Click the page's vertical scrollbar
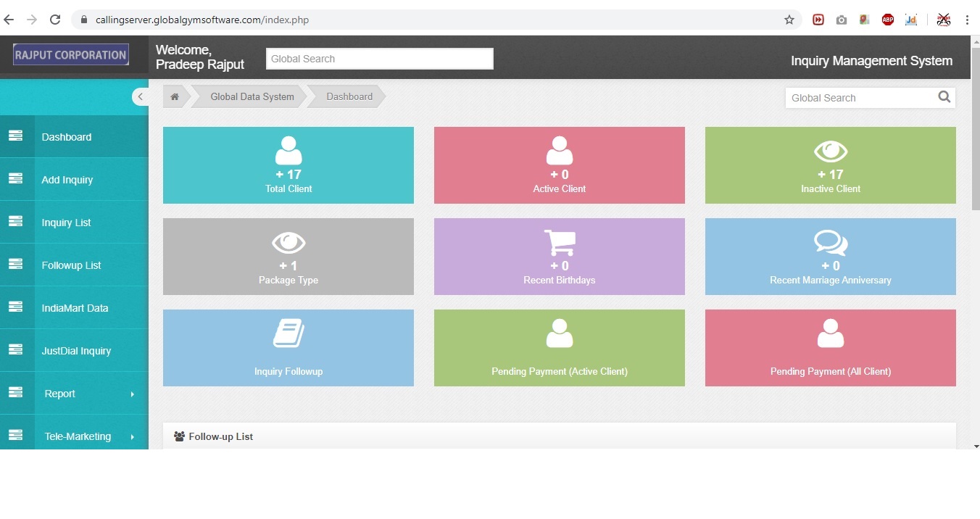 coord(975,130)
